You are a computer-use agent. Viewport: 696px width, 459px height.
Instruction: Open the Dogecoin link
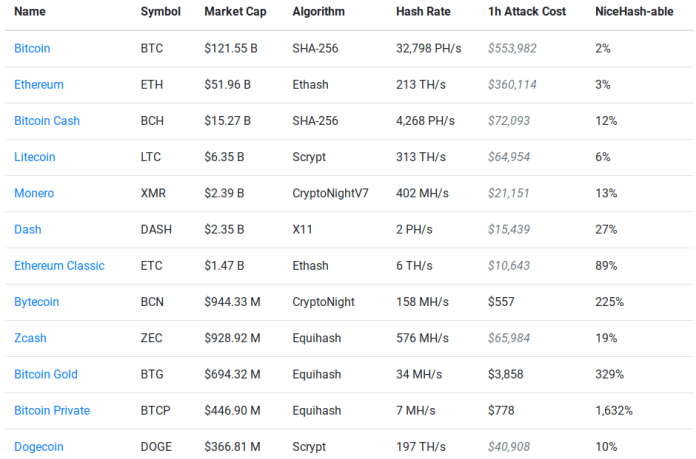(x=39, y=447)
